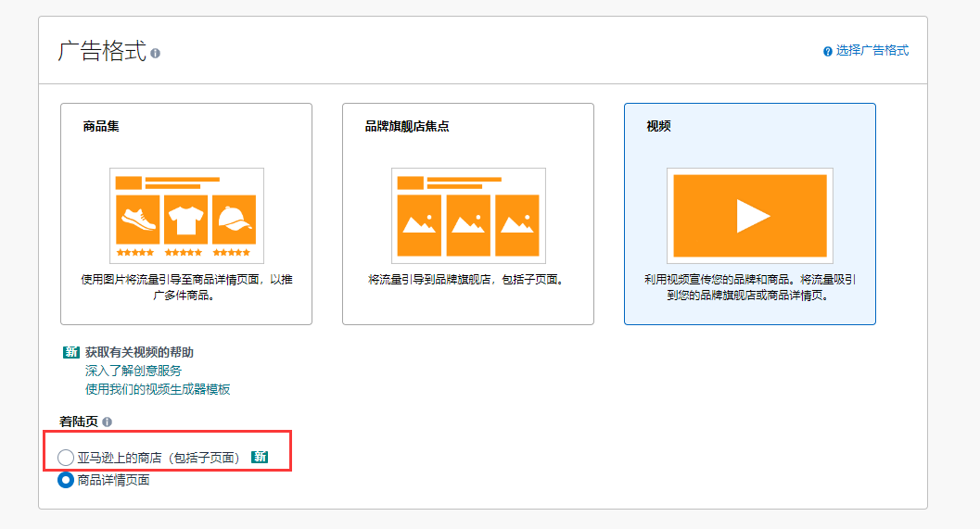Click 使用图片将流量引导至商品详情页面 description text
980x529 pixels.
pyautogui.click(x=186, y=287)
